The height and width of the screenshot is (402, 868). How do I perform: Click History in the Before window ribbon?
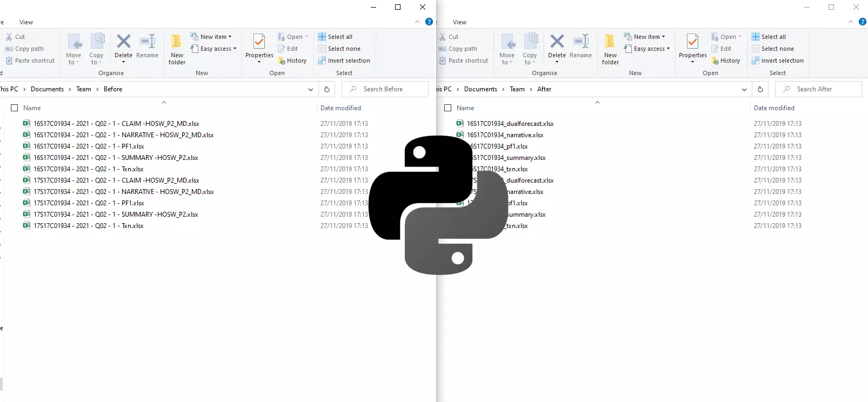(292, 61)
